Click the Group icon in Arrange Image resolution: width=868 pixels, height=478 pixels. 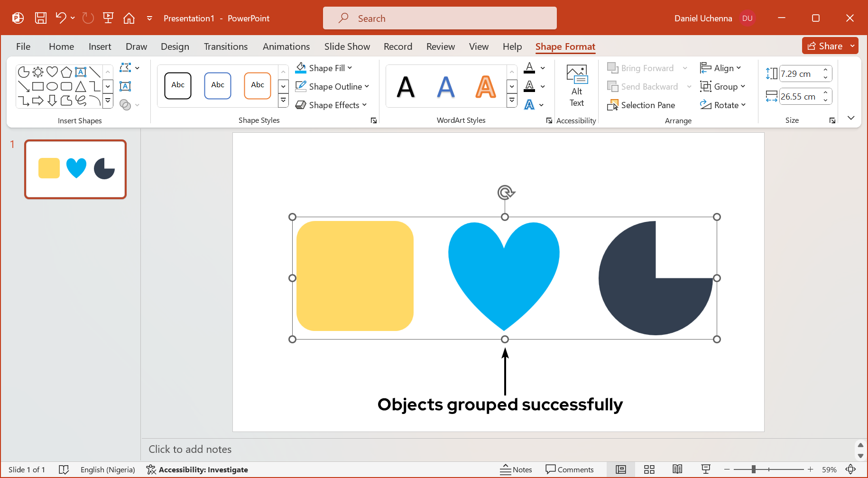click(x=707, y=86)
